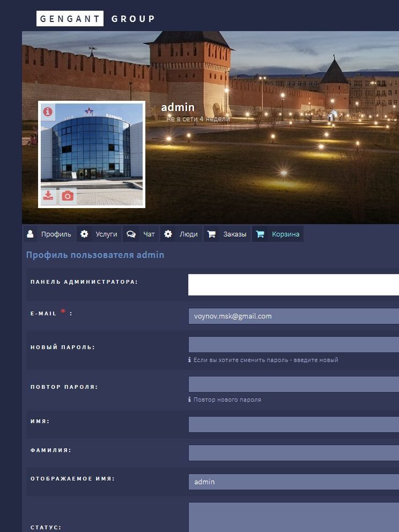Click the gear icon beside Услуги
Viewport: 399px width, 532px height.
point(84,234)
